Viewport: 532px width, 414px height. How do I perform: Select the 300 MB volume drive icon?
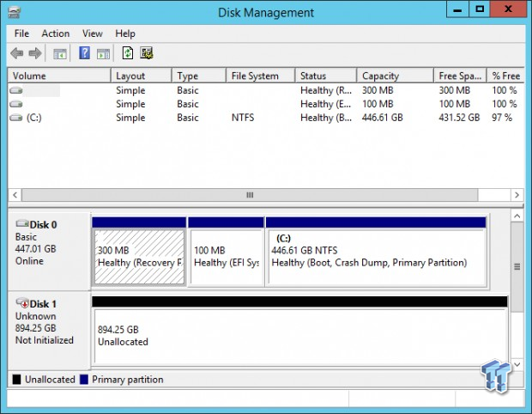point(16,90)
